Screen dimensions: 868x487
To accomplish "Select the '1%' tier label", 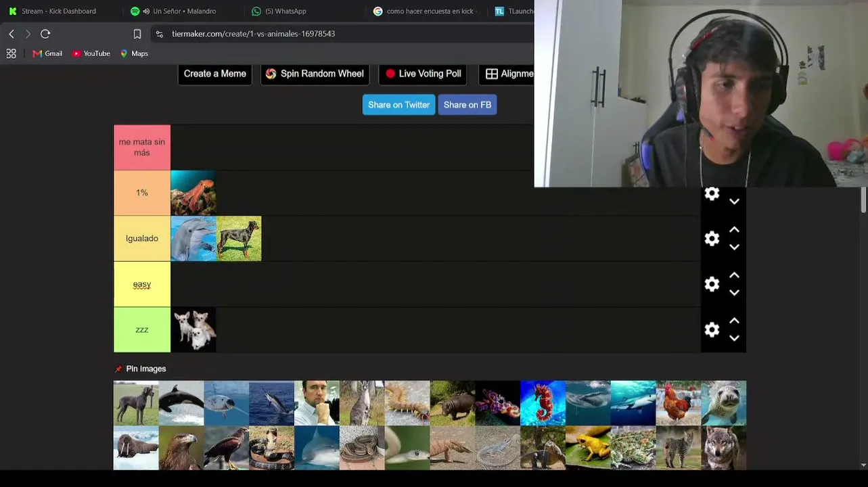I will click(x=142, y=193).
